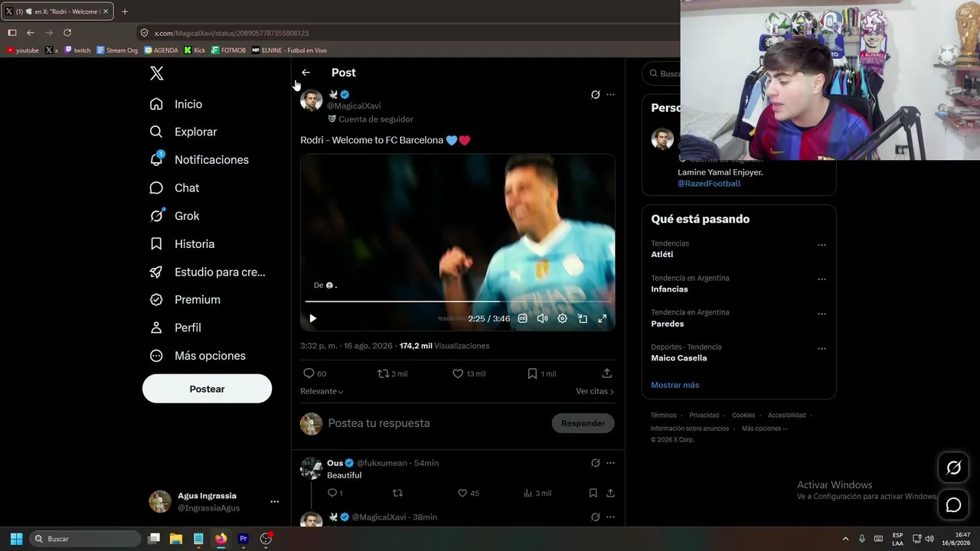Open Ver citas link
Viewport: 980px width, 551px height.
point(595,391)
